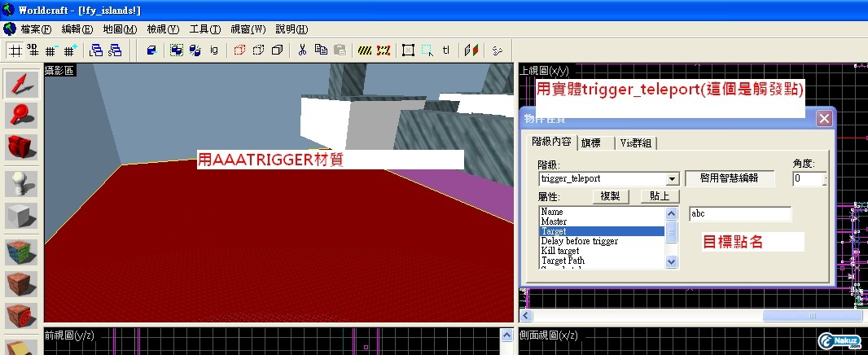Click properties list scroll-down arrow
This screenshot has width=868, height=355.
[672, 261]
